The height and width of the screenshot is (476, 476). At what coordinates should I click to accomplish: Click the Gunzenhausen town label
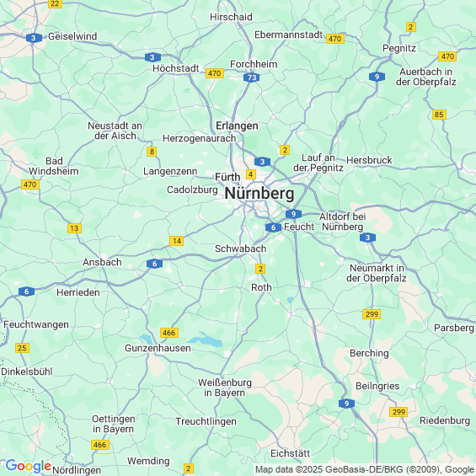coord(158,348)
